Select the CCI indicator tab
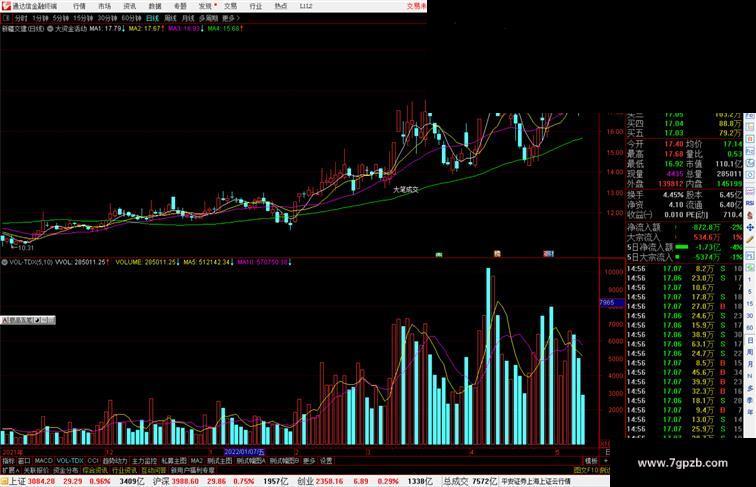The image size is (756, 487). pos(93,461)
